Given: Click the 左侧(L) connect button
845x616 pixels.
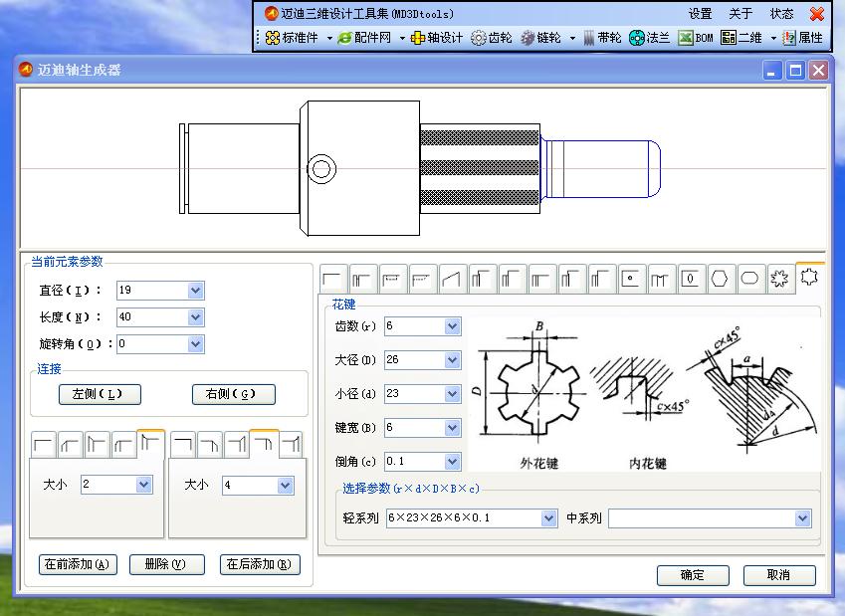Looking at the screenshot, I should tap(100, 394).
